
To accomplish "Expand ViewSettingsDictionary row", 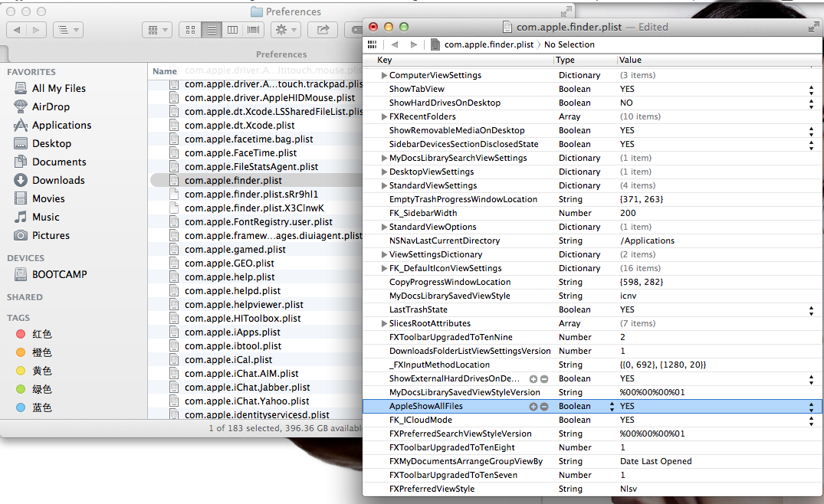I will pyautogui.click(x=384, y=254).
